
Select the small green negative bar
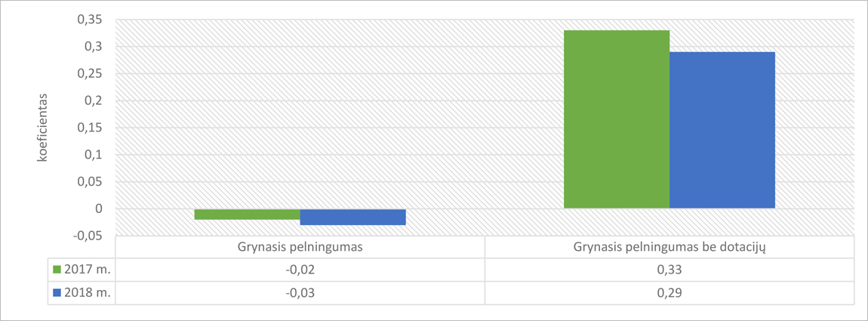pos(248,215)
